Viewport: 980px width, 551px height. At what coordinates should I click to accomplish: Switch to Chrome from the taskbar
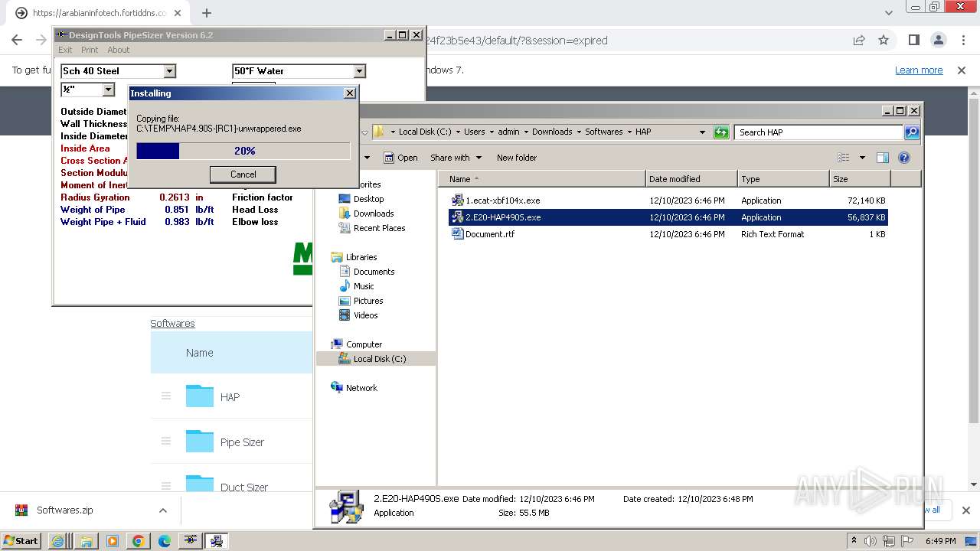[138, 541]
